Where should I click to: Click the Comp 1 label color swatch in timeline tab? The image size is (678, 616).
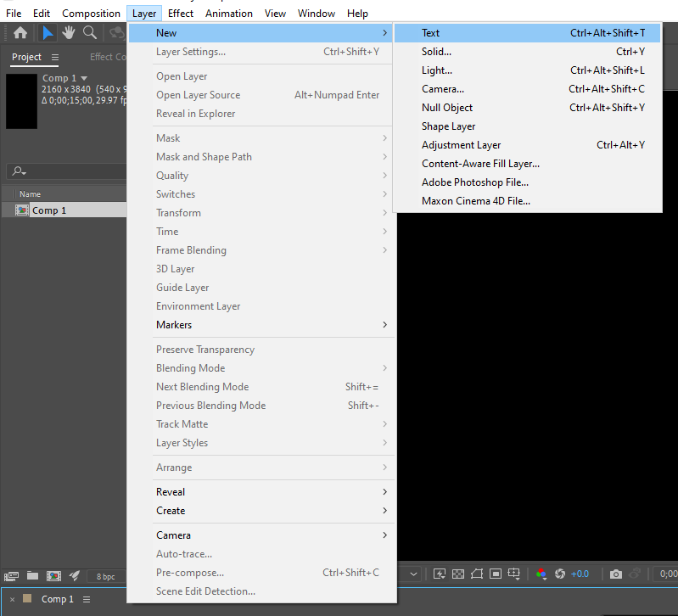pos(27,598)
